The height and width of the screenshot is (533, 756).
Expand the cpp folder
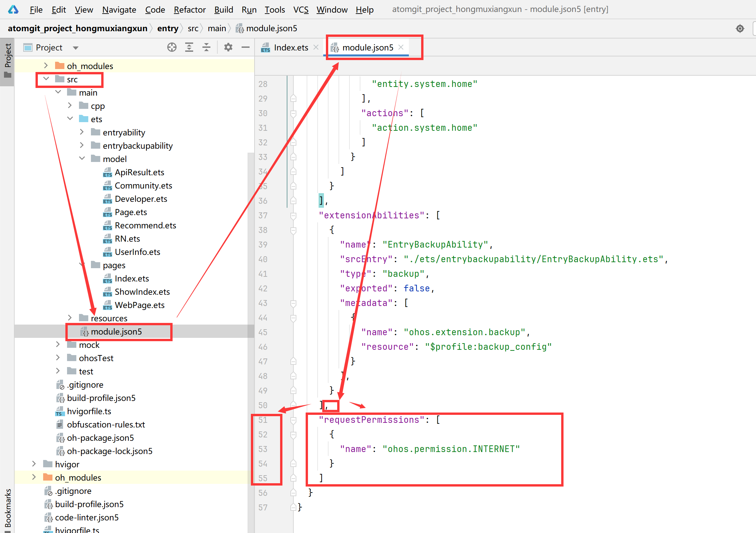[70, 106]
